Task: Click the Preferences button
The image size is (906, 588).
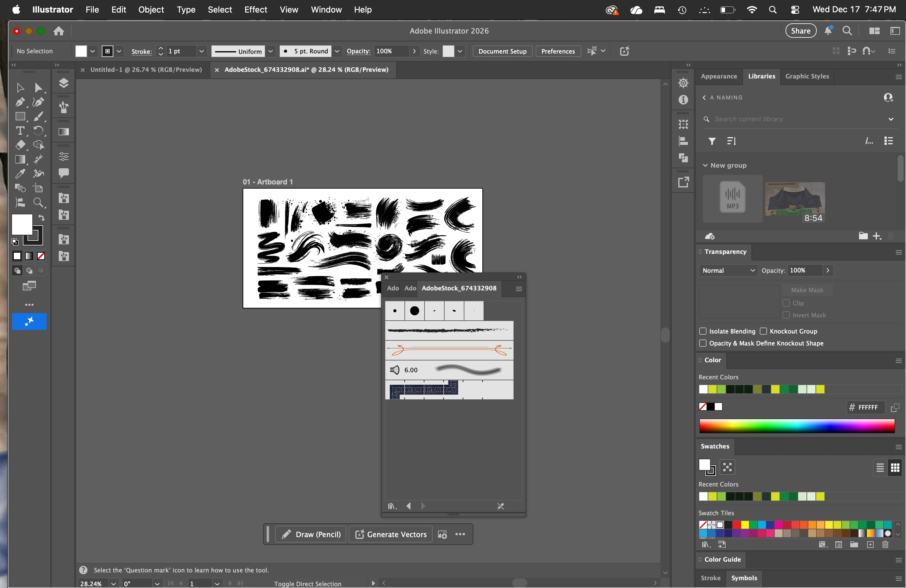Action: click(558, 51)
